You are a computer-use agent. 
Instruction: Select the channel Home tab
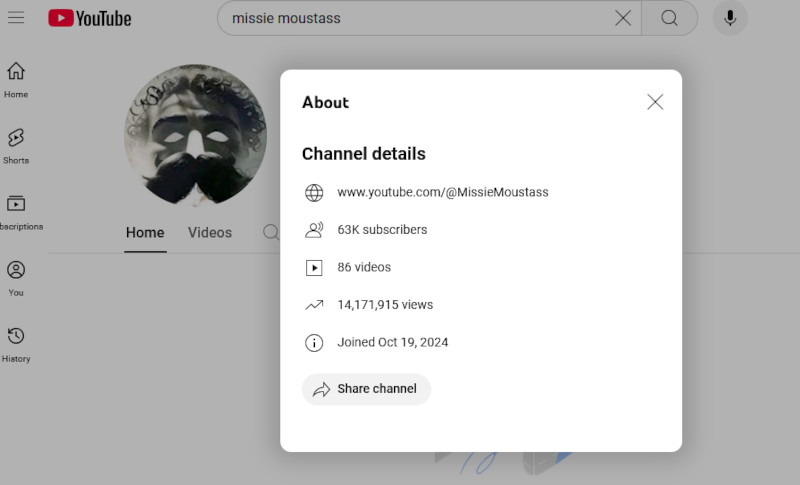pos(145,233)
